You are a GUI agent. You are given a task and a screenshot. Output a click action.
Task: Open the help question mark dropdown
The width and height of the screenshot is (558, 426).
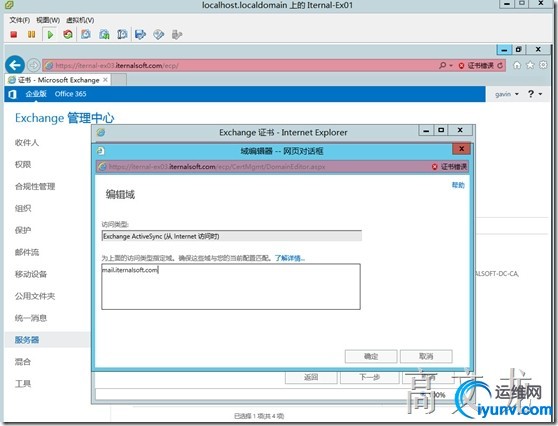tap(535, 94)
